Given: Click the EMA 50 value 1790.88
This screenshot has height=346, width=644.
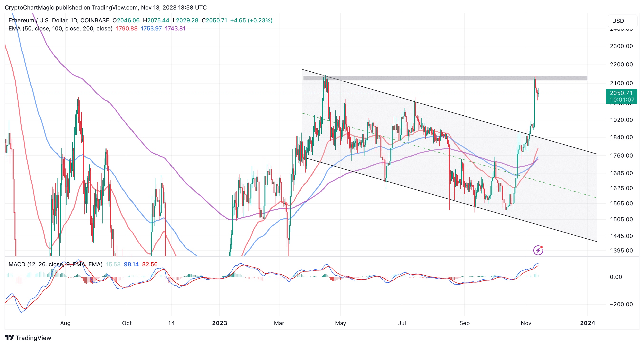Looking at the screenshot, I should [x=127, y=29].
